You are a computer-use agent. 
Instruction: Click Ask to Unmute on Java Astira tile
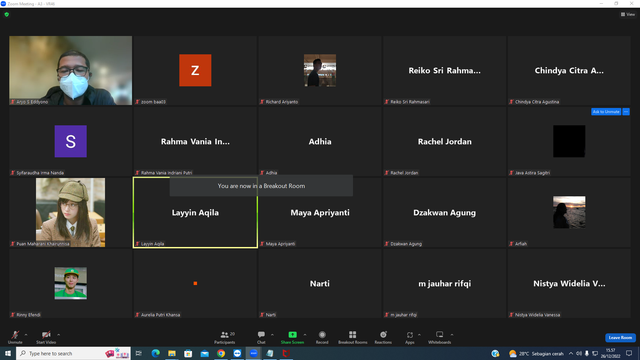point(606,112)
